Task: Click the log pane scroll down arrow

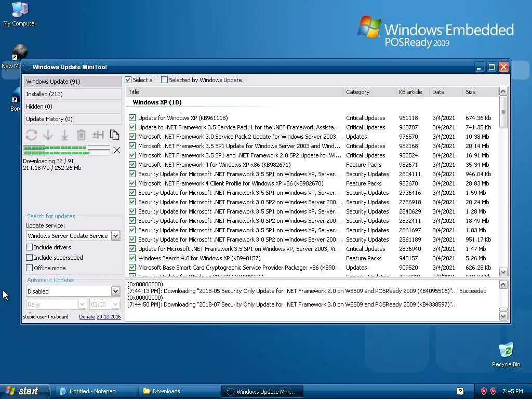Action: 503,316
